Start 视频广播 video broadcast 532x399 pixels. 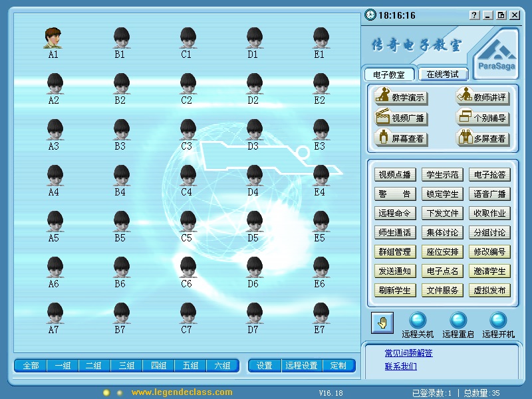(x=401, y=118)
